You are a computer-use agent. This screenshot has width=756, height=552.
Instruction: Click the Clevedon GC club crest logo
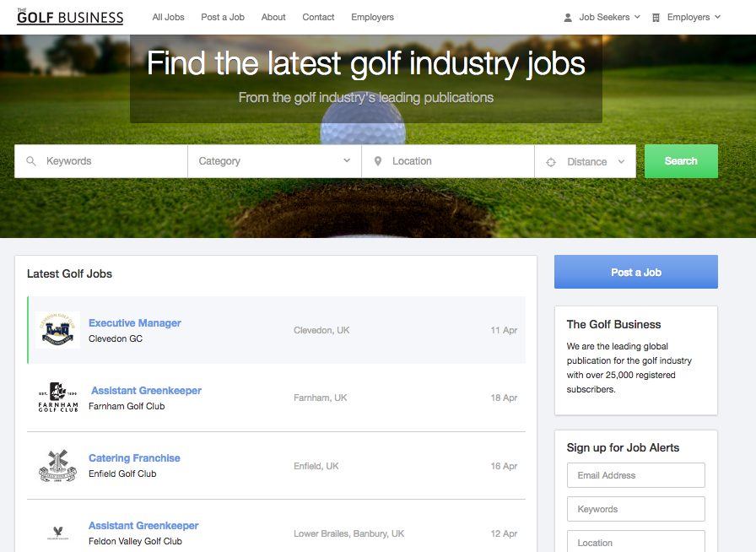point(57,330)
